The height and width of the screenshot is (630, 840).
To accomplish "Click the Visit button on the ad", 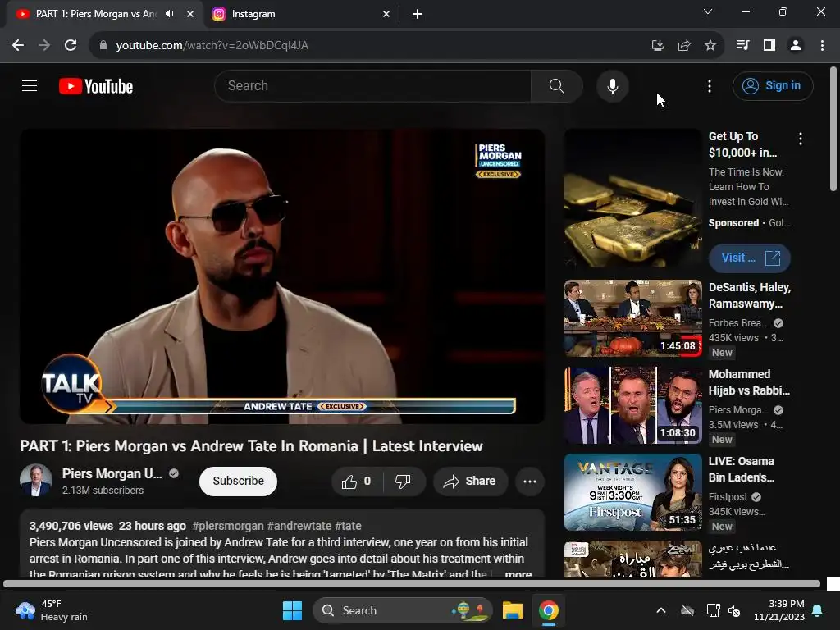I will click(x=750, y=258).
